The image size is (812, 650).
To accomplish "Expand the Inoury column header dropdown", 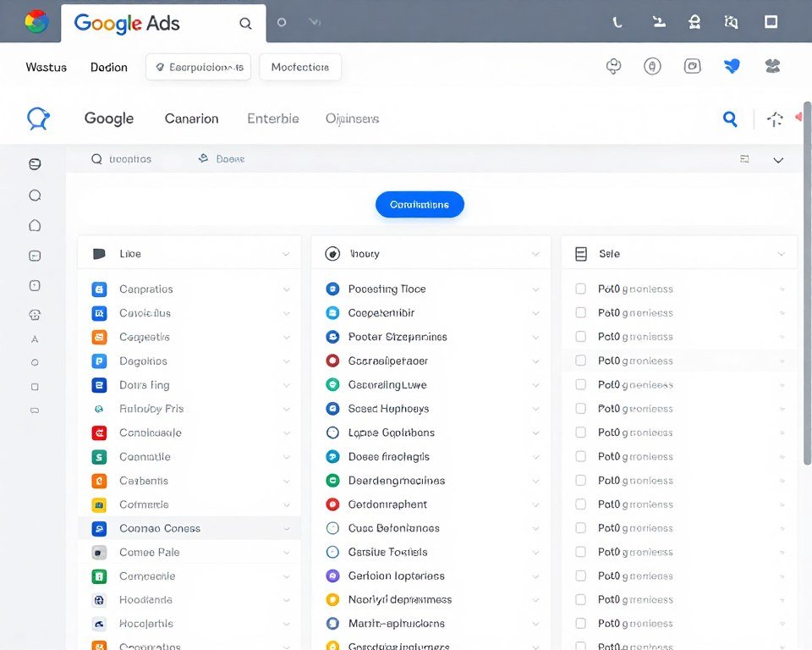I will tap(535, 254).
